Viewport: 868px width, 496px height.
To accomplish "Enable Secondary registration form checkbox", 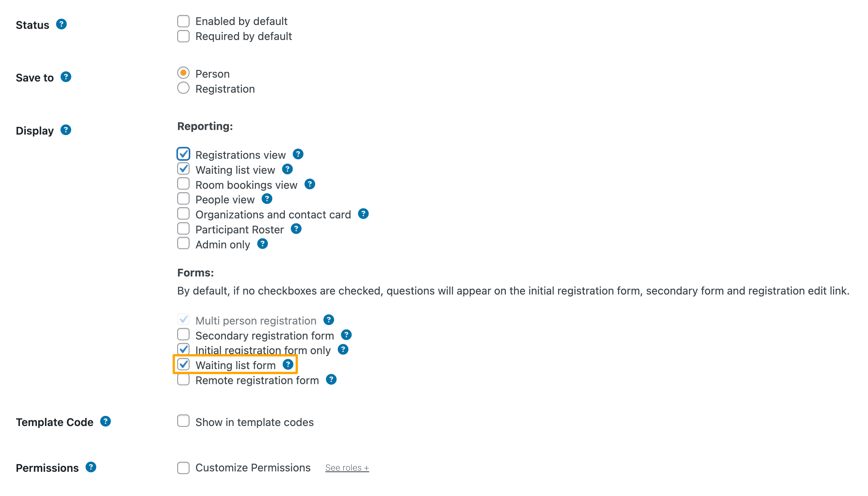I will [x=183, y=335].
